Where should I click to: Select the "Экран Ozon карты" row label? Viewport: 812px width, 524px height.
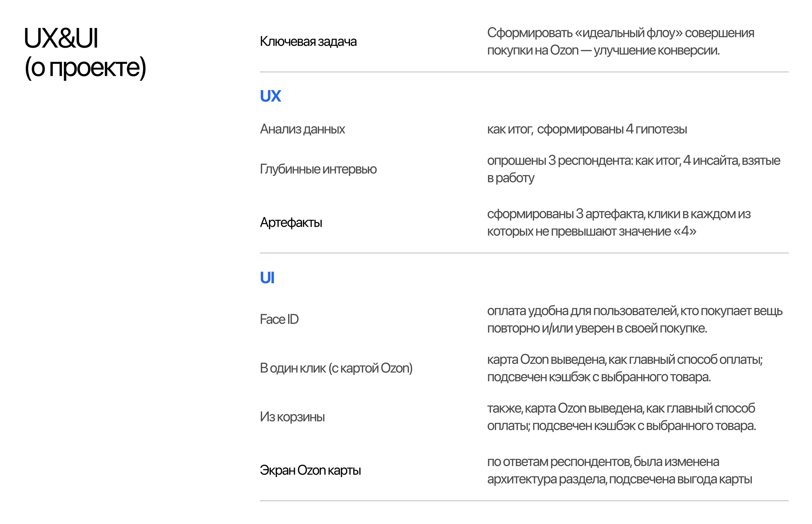(x=310, y=470)
